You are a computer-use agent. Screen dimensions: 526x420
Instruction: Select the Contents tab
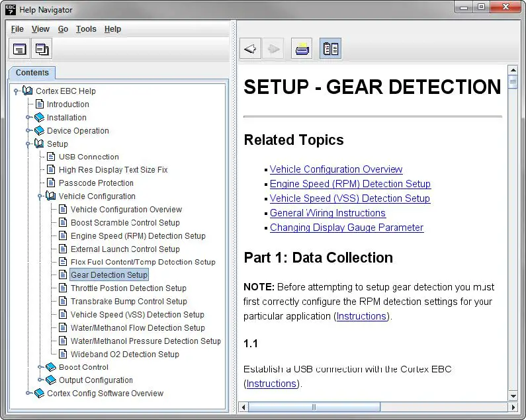tap(32, 73)
